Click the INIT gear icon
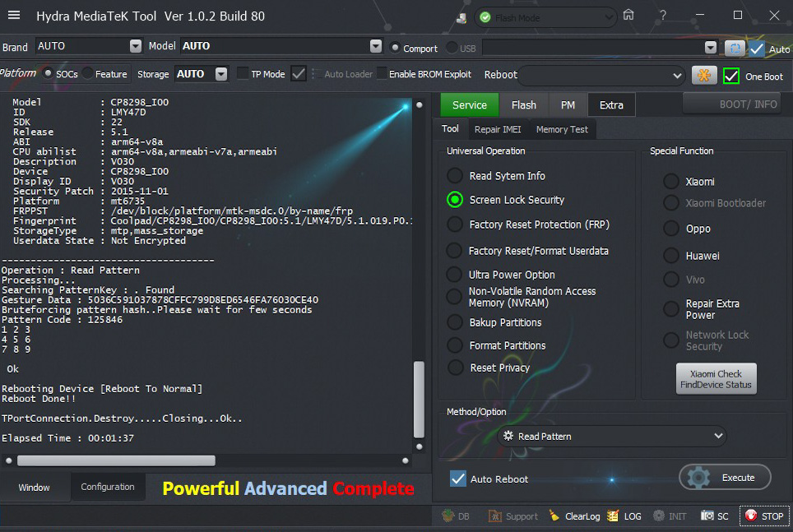This screenshot has width=793, height=532. [x=658, y=516]
